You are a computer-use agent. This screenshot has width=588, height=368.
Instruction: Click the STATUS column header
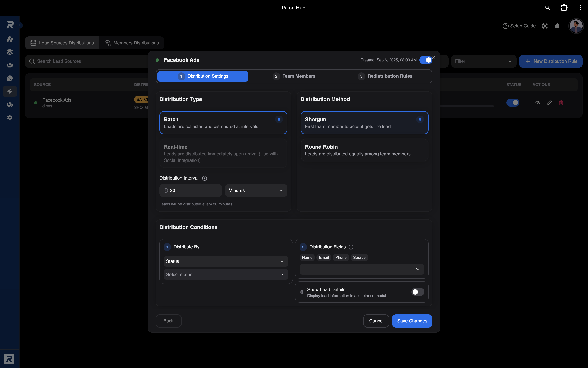[514, 85]
